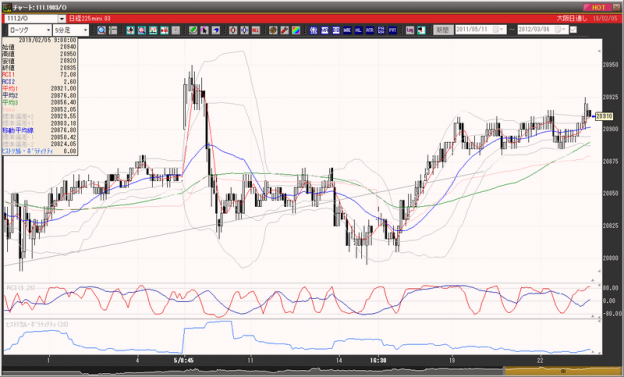The height and width of the screenshot is (377, 624).
Task: Click the bottom horizontal chart scrollbar
Action: [x=312, y=371]
